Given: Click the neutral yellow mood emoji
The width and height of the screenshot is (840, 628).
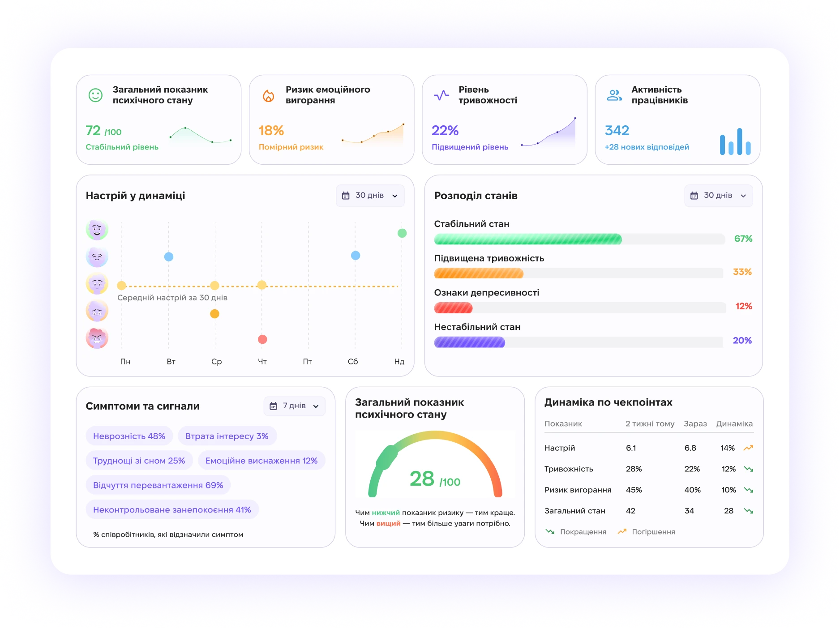Looking at the screenshot, I should 97,283.
